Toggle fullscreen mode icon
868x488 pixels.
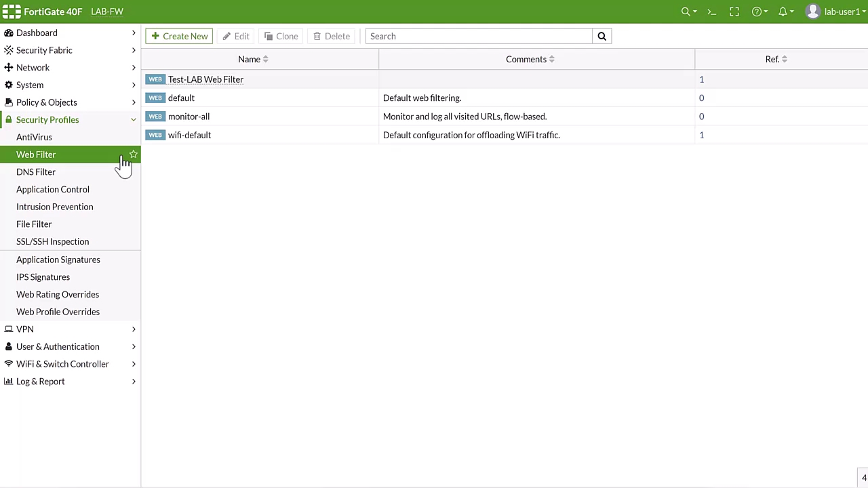pos(734,12)
